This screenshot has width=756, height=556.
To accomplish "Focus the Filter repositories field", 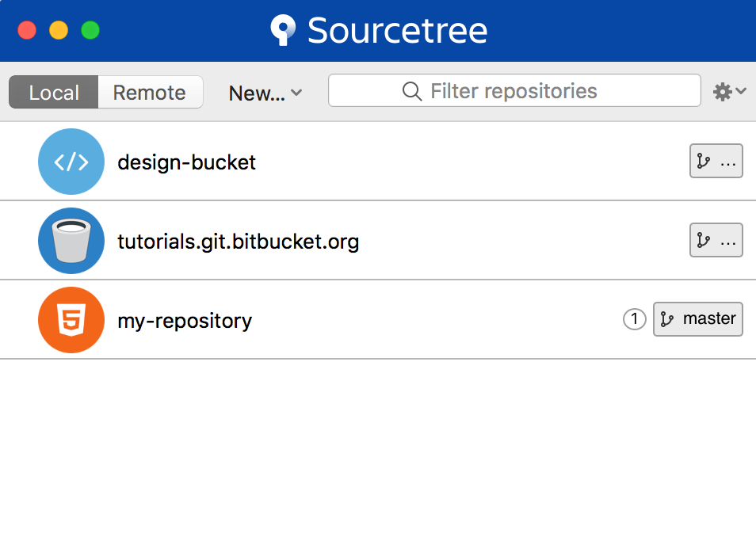I will pos(514,90).
